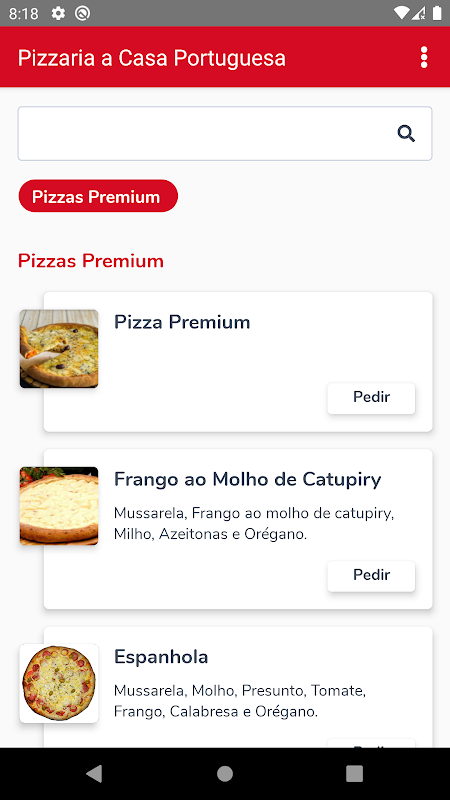Select the Pizzas Premium category chip
The image size is (450, 800).
click(98, 196)
